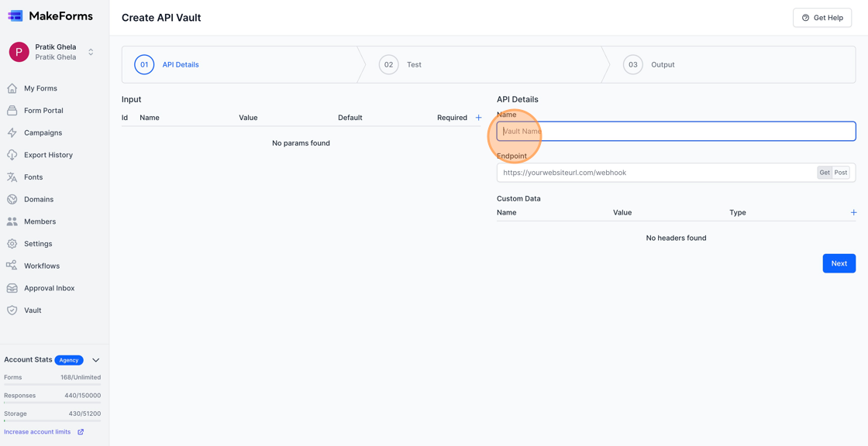Click the Export History sidebar icon

(12, 155)
